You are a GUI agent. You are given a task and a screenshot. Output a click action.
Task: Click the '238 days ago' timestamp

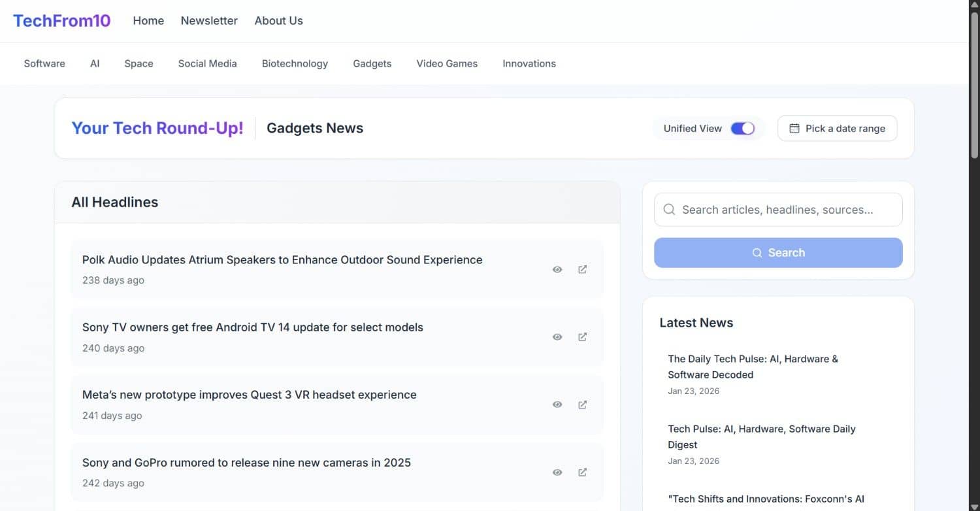tap(113, 280)
